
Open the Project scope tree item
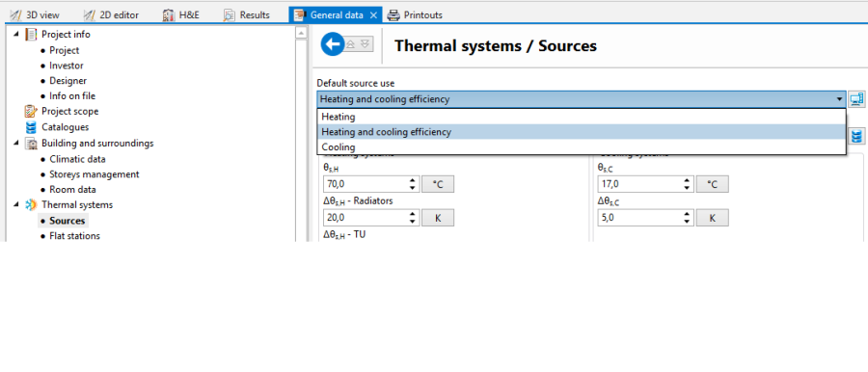(69, 111)
